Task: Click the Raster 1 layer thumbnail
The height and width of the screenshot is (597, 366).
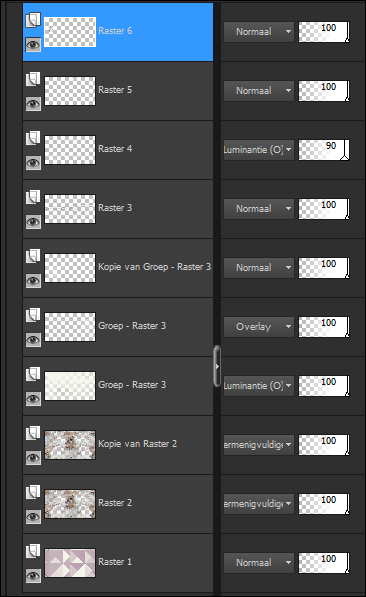Action: pyautogui.click(x=70, y=563)
